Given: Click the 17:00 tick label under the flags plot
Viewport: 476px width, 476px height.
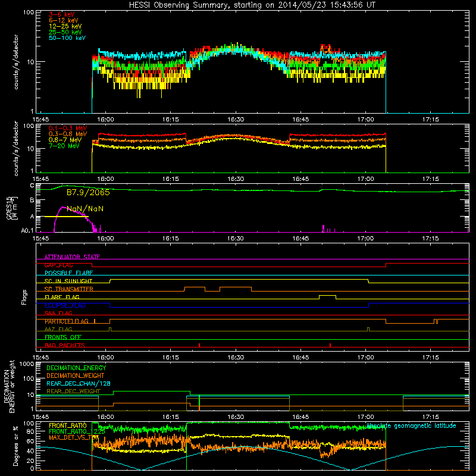Looking at the screenshot, I should click(x=365, y=358).
